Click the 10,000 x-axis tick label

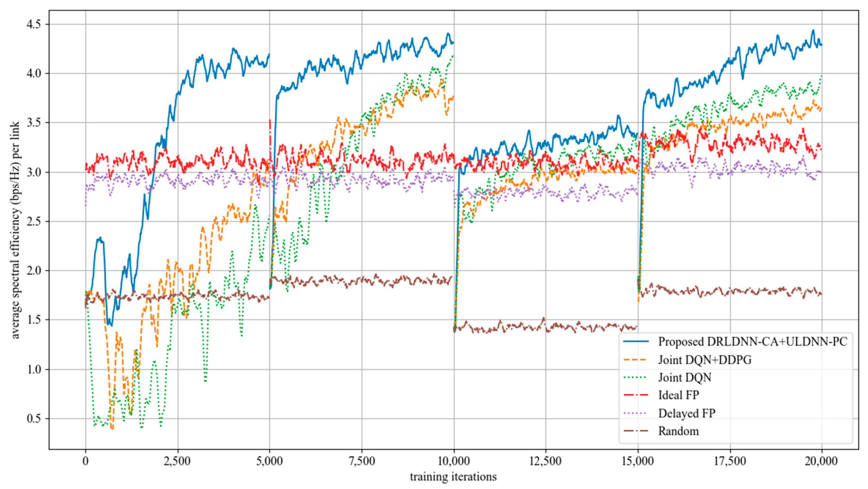(x=454, y=461)
